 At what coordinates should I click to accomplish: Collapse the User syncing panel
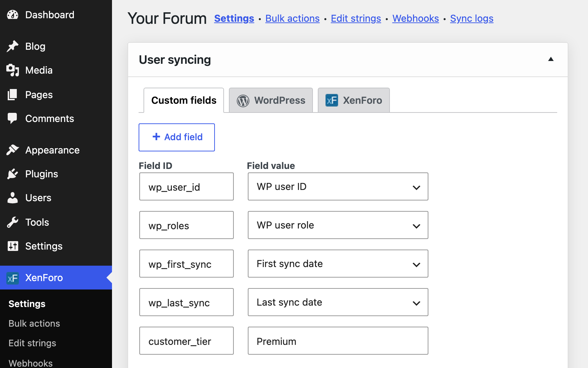551,59
